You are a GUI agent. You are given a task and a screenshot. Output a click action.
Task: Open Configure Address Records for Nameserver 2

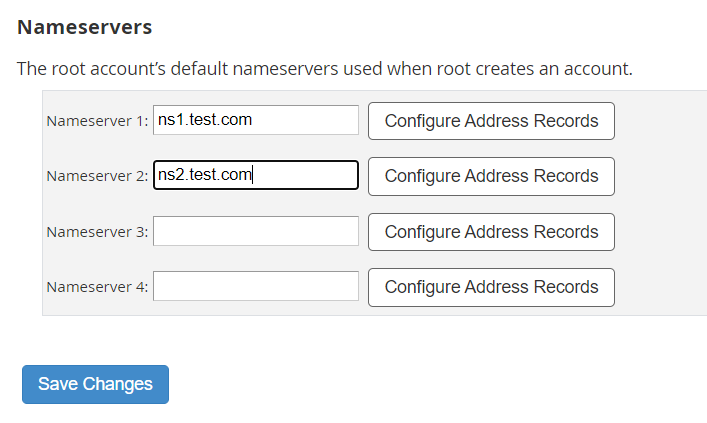(491, 176)
